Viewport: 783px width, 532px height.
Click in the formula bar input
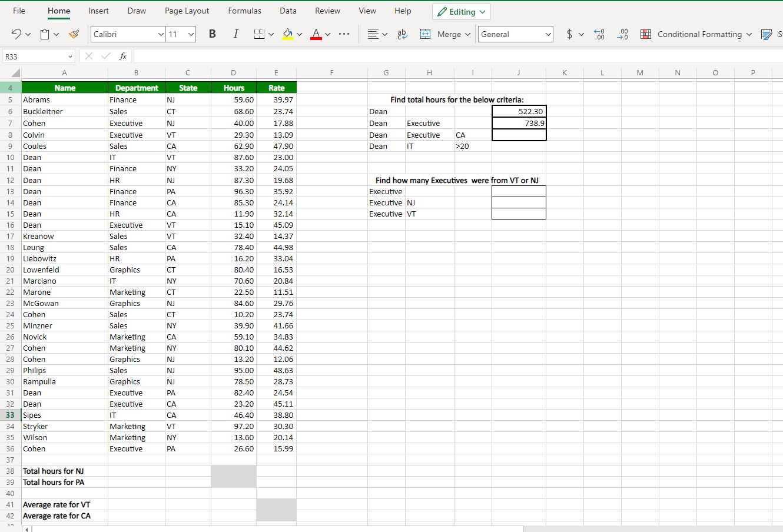pyautogui.click(x=458, y=56)
